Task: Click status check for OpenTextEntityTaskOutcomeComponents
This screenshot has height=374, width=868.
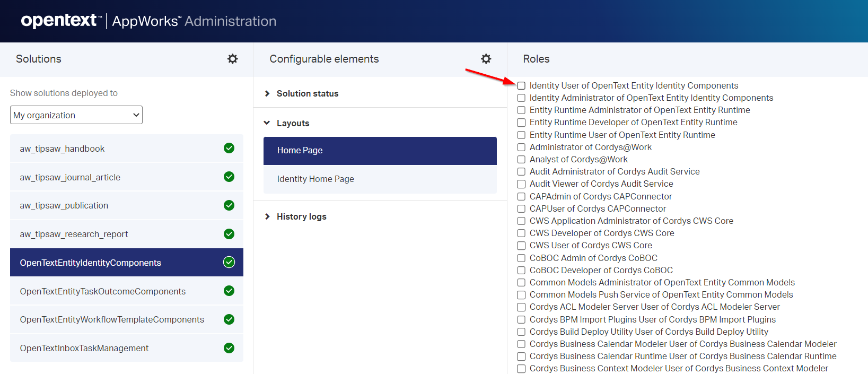Action: pyautogui.click(x=229, y=291)
